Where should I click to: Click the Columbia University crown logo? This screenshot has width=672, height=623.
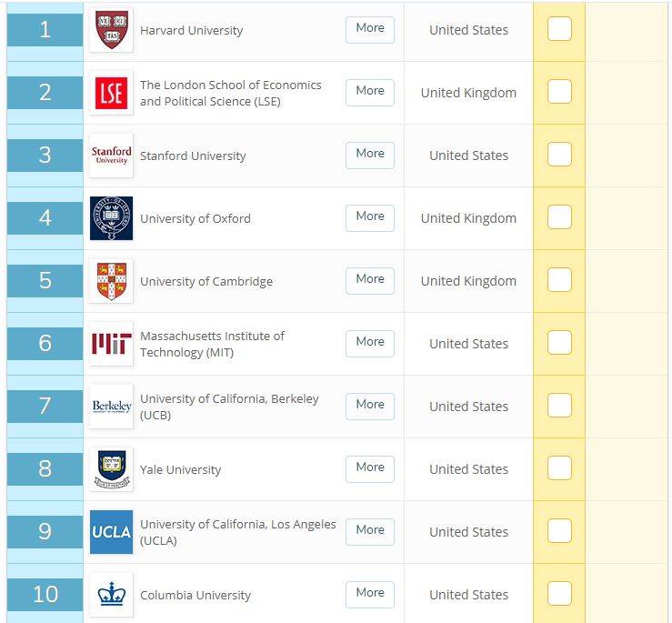[x=112, y=594]
